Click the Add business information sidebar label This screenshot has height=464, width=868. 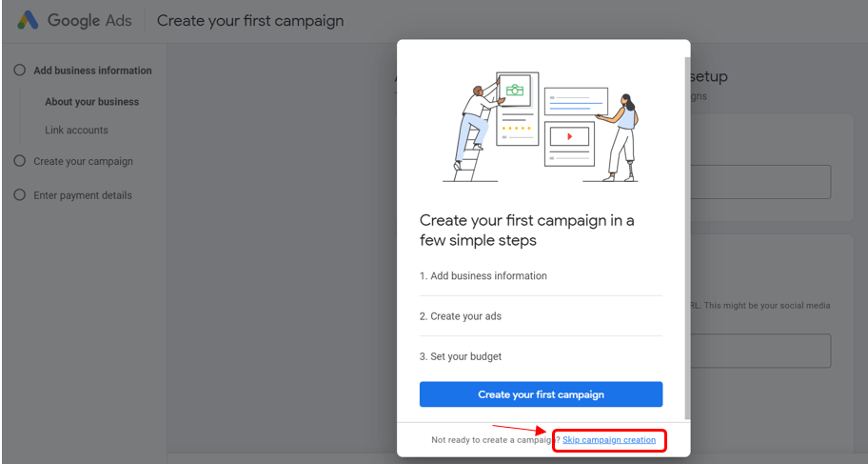coord(92,71)
